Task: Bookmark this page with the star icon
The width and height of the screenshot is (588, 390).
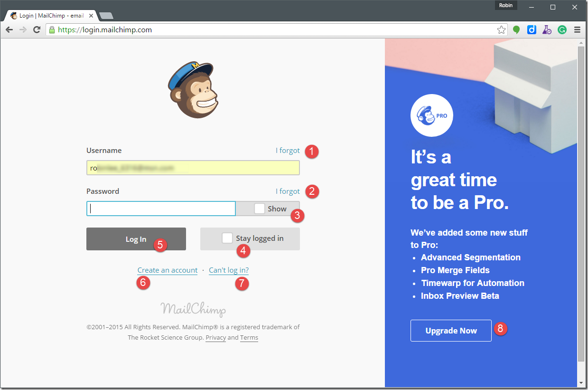Action: [501, 30]
